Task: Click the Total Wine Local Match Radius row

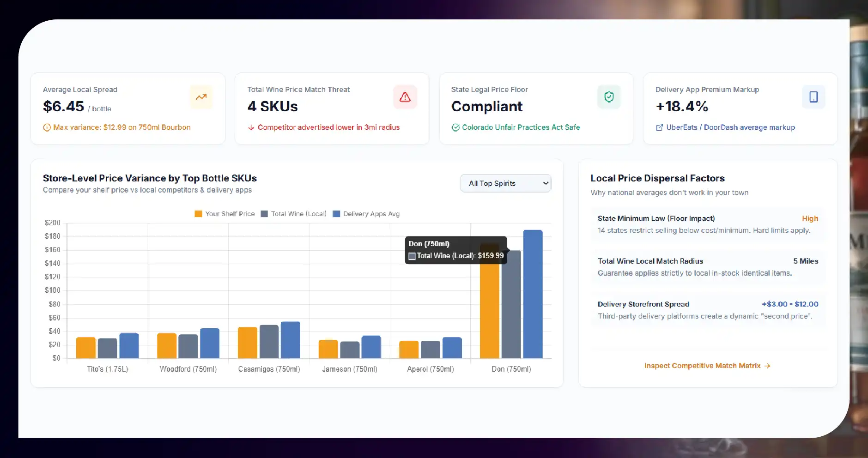Action: (708, 267)
